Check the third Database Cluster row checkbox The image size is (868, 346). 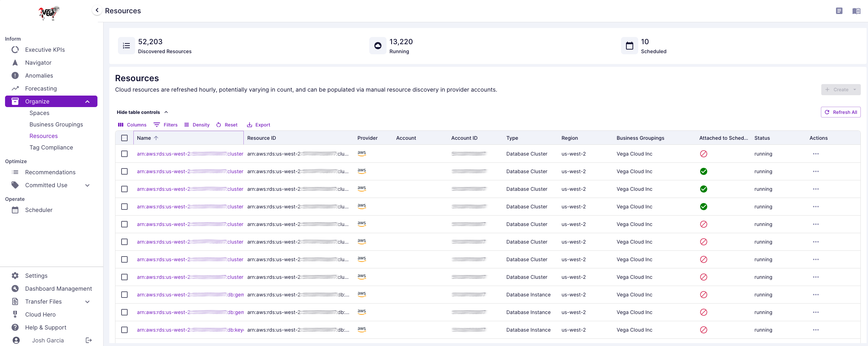[x=124, y=189]
